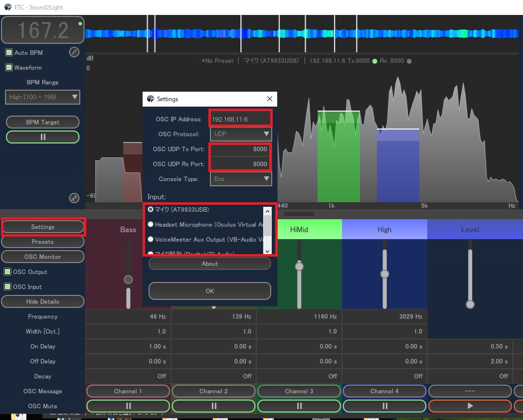Click the tap-tempo icon beside Auto BPM
523x420 pixels.
point(74,52)
